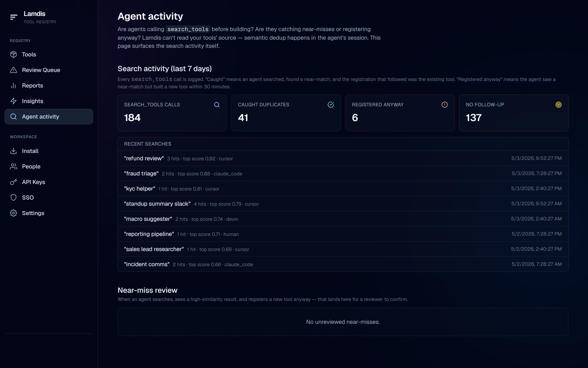Click the Install download icon
Image resolution: width=588 pixels, height=368 pixels.
(14, 151)
